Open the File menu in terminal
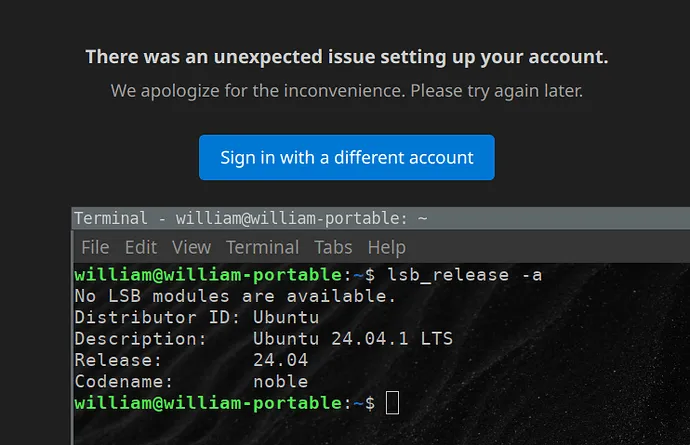Screen dimensions: 690x445 pyautogui.click(x=95, y=247)
